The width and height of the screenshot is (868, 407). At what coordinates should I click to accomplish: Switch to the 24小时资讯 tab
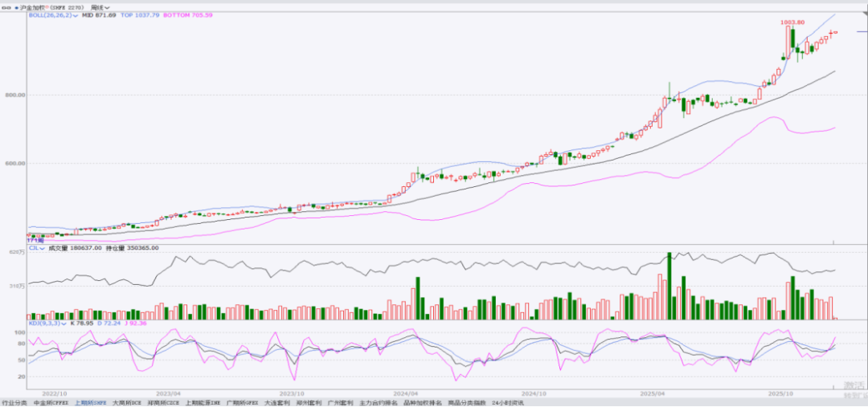[507, 403]
